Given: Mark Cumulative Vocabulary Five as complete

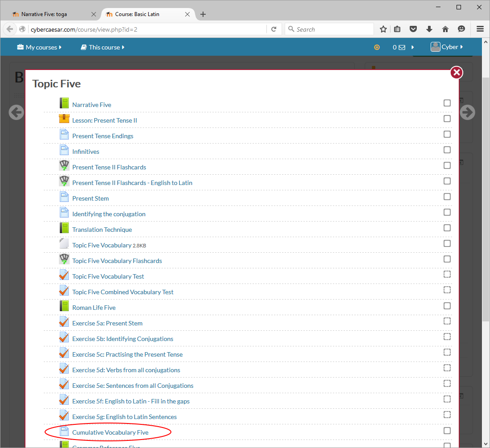Looking at the screenshot, I should point(447,431).
